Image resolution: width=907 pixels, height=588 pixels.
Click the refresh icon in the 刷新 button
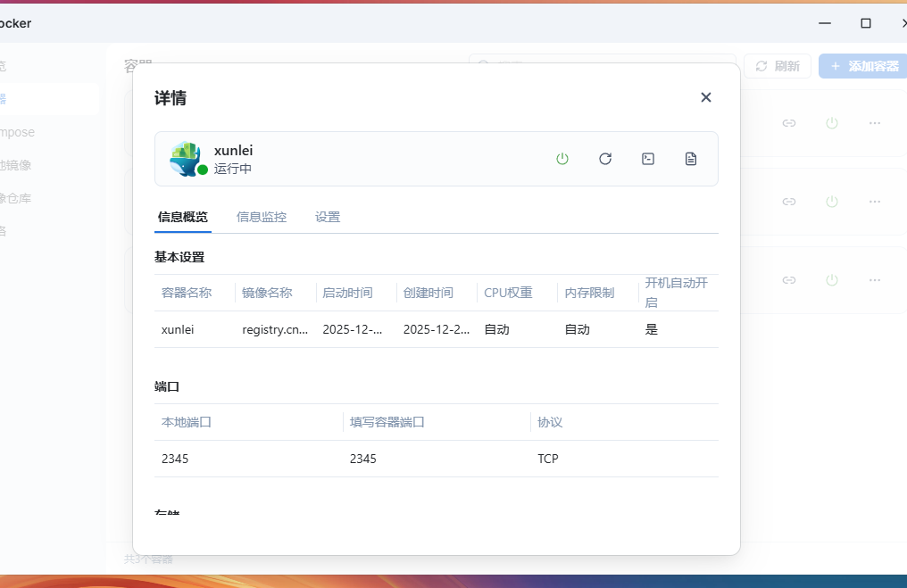tap(761, 65)
